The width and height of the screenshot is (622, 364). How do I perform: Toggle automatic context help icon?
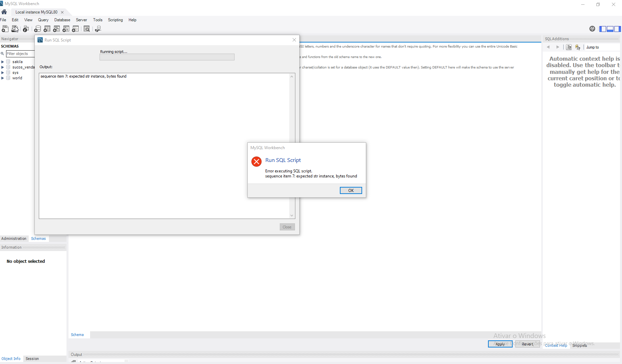[578, 47]
